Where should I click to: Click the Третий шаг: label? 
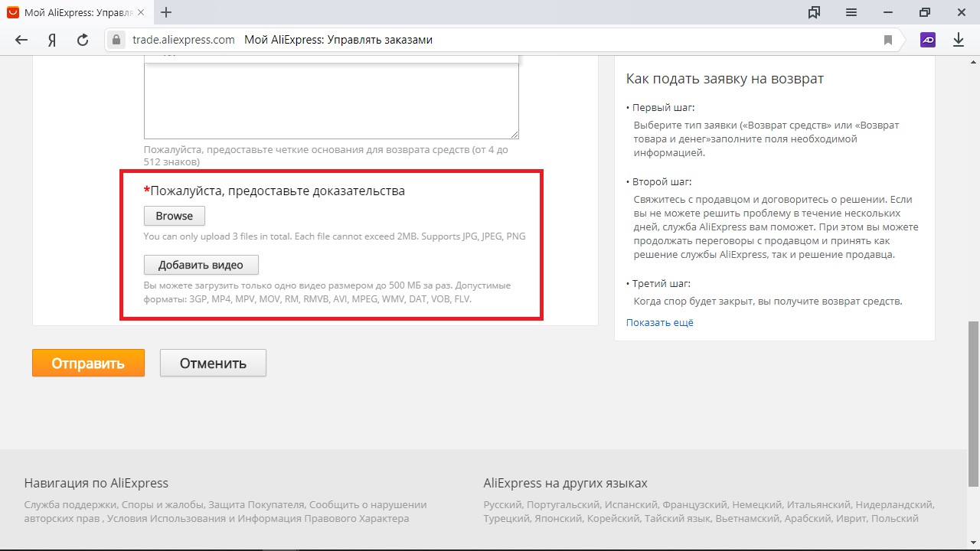coord(663,284)
